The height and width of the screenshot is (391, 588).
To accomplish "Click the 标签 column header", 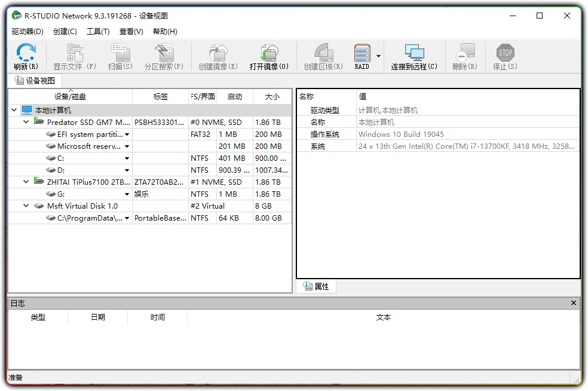I will [161, 97].
